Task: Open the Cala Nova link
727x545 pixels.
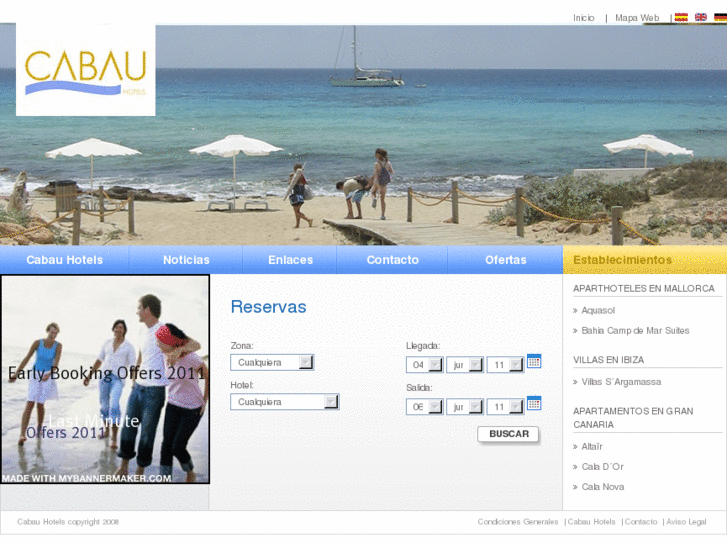Action: click(x=603, y=487)
